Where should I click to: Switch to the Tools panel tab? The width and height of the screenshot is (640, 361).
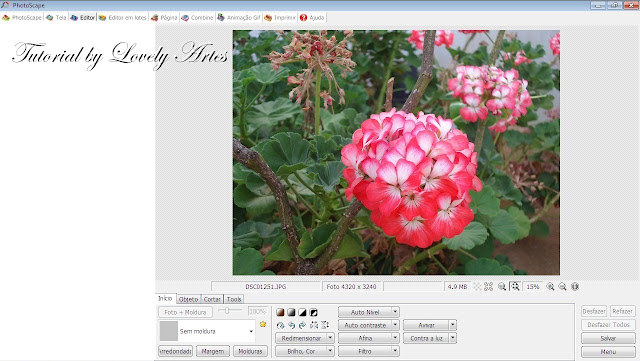click(234, 299)
